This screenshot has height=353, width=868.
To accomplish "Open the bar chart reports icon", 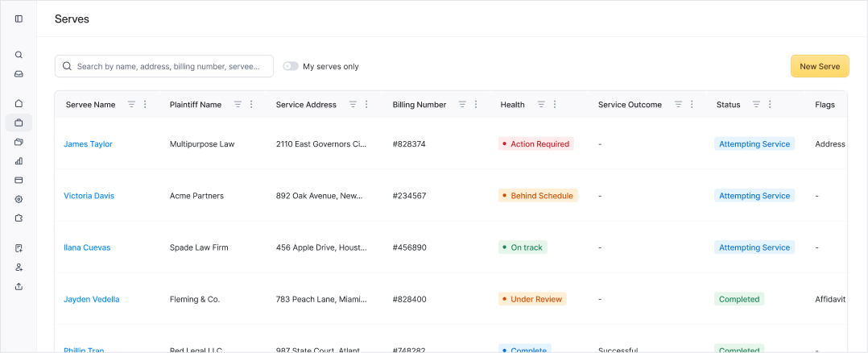I will (19, 160).
